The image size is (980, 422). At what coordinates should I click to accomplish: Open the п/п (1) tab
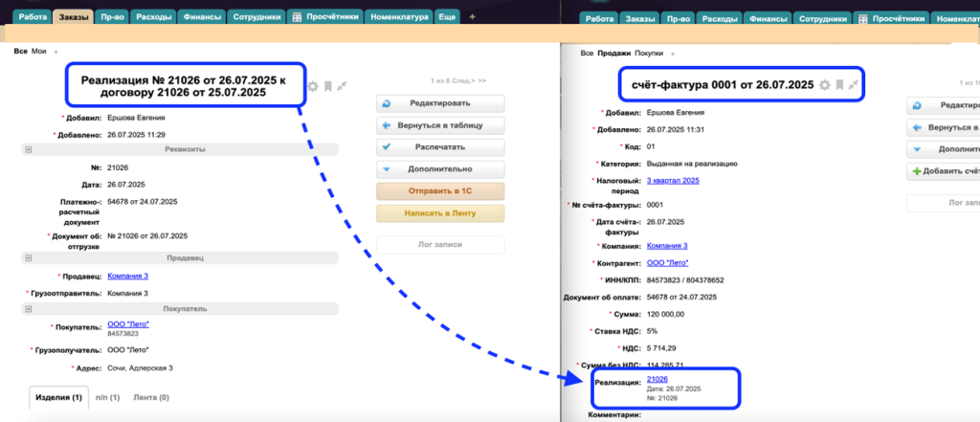[x=108, y=397]
